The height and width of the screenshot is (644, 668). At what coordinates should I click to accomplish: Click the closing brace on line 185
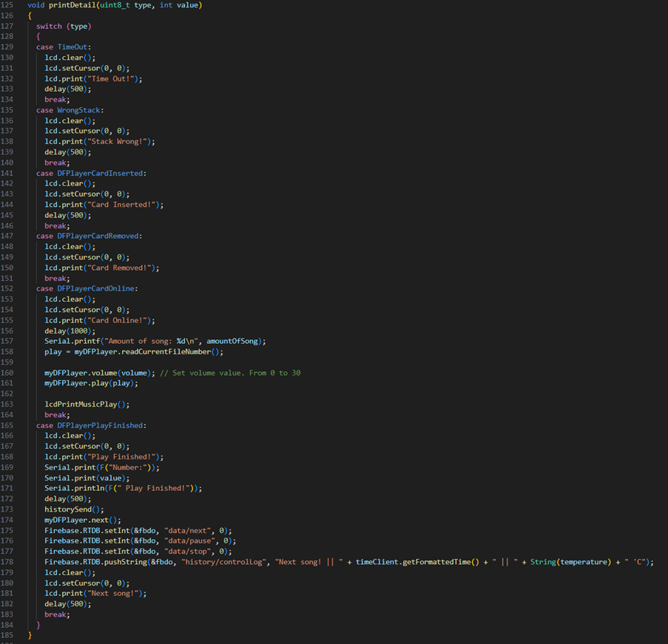point(29,634)
